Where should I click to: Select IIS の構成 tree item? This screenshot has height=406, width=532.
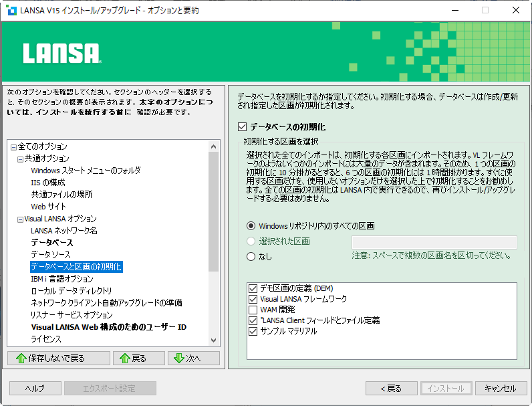(48, 183)
